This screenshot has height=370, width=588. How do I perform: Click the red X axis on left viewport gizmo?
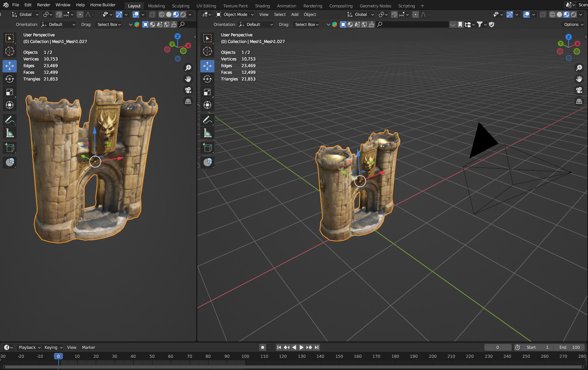pyautogui.click(x=188, y=46)
